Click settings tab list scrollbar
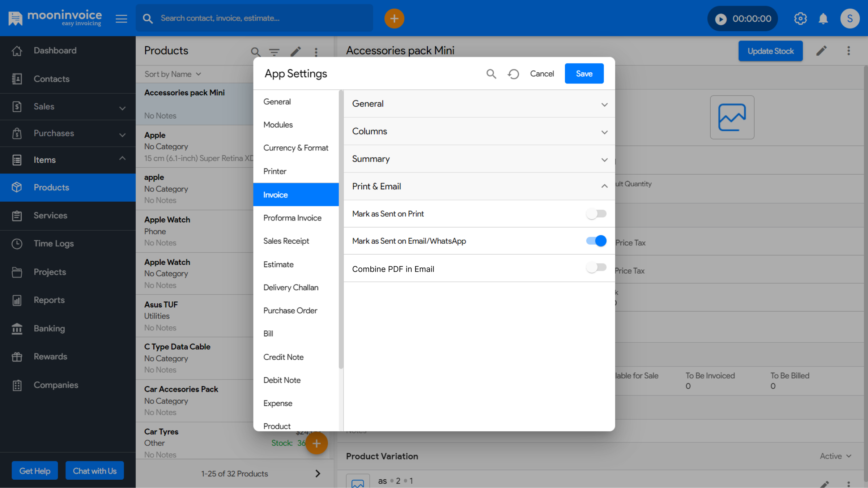The width and height of the screenshot is (868, 488). pos(341,230)
